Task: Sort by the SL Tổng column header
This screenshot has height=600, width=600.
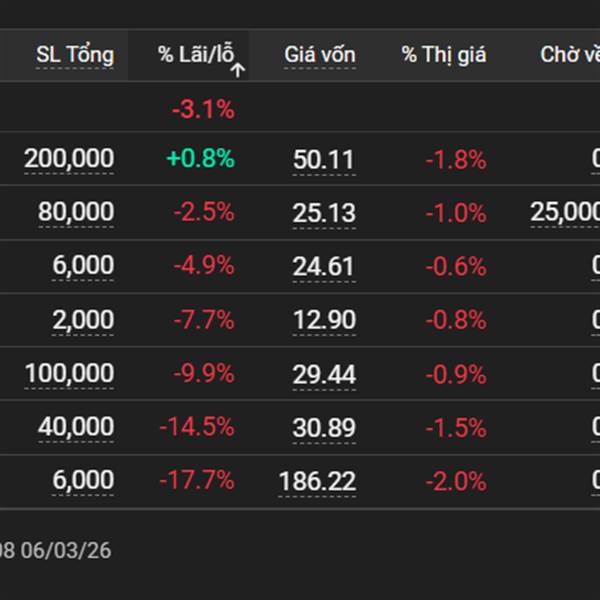Action: pyautogui.click(x=75, y=55)
